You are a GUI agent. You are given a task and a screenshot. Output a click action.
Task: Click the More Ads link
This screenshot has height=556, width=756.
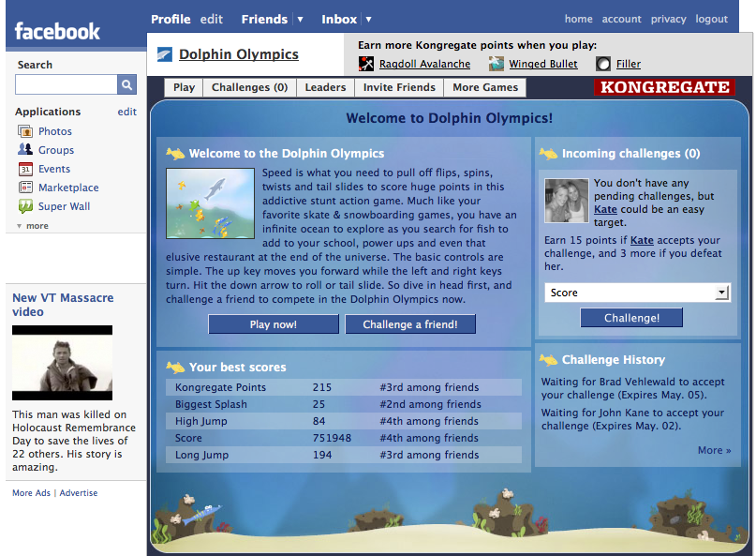pos(31,493)
